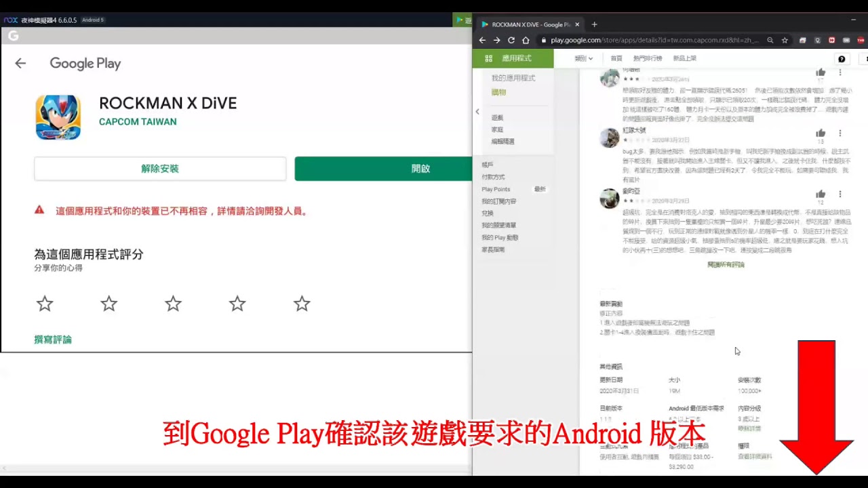Open the 新品上架 new releases tab
The height and width of the screenshot is (488, 868).
[x=685, y=58]
